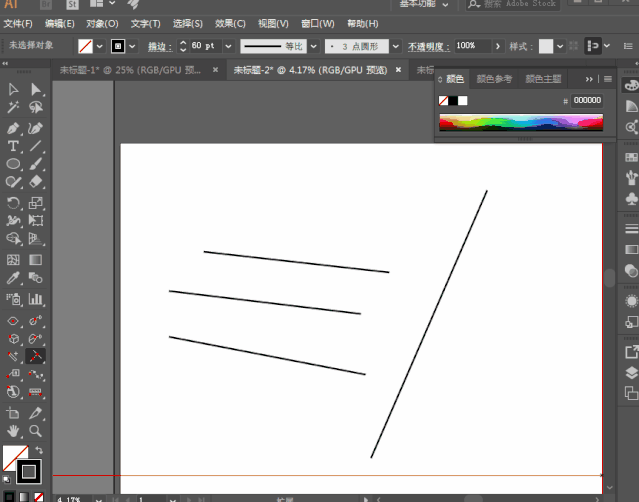Screen dimensions: 639x502
Task: Select the Mesh tool
Action: [13, 260]
